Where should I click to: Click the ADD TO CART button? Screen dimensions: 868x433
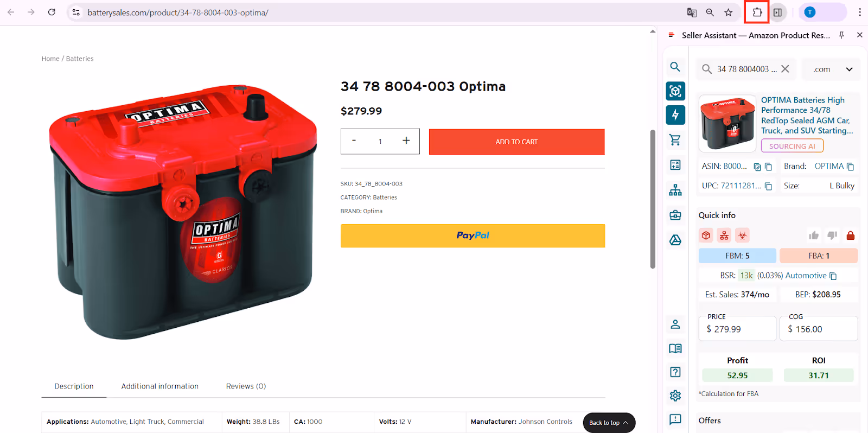tap(516, 142)
